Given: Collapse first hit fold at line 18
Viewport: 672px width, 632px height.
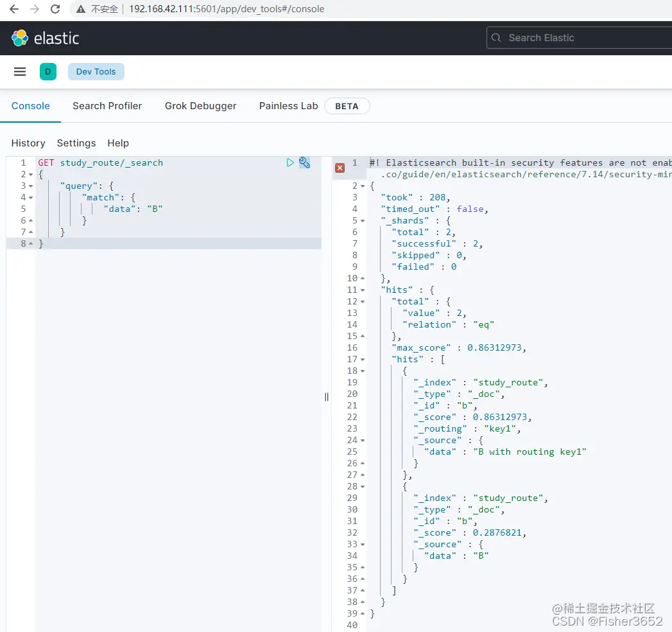Looking at the screenshot, I should [363, 371].
